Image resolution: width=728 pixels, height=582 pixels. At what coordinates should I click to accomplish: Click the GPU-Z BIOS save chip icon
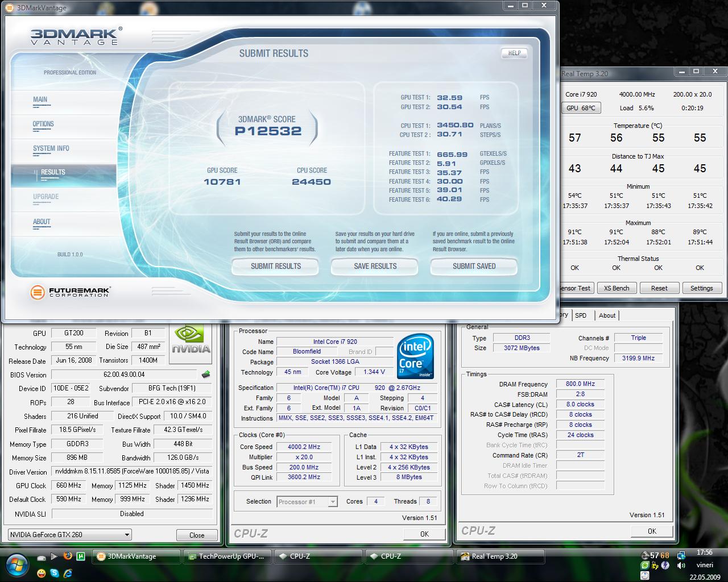pos(206,375)
